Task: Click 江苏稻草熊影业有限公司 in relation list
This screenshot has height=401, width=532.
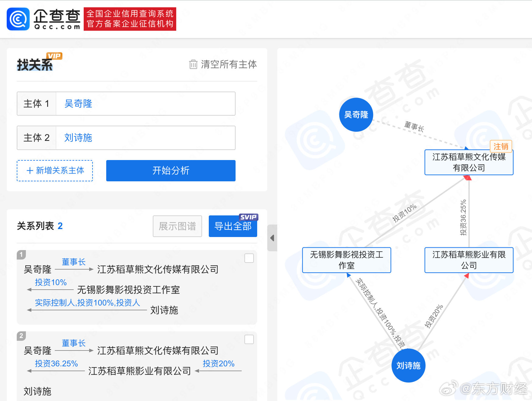Action: pos(140,371)
